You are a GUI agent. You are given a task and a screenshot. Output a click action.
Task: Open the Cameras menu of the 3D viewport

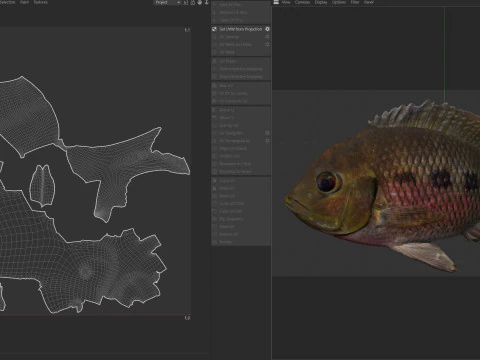302,2
